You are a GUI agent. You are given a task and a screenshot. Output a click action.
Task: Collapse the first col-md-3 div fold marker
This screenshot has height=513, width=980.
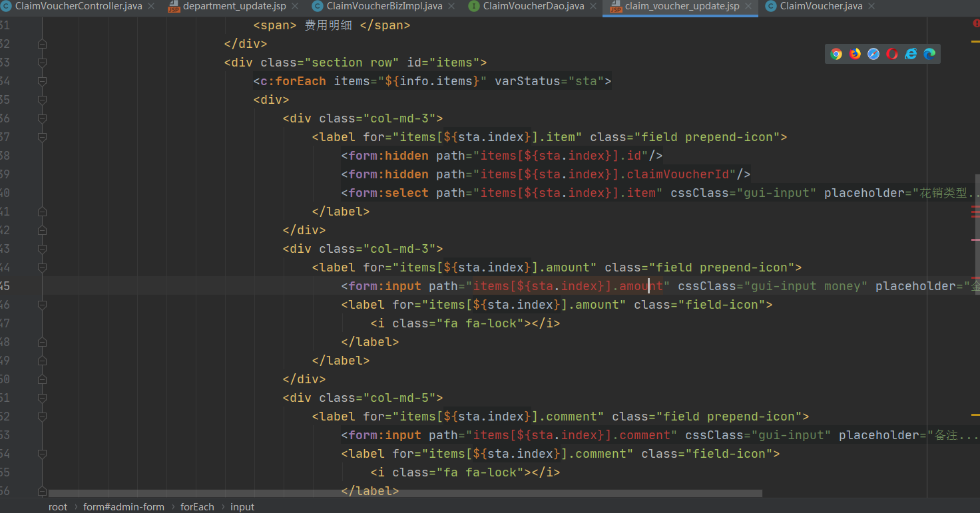(x=43, y=118)
